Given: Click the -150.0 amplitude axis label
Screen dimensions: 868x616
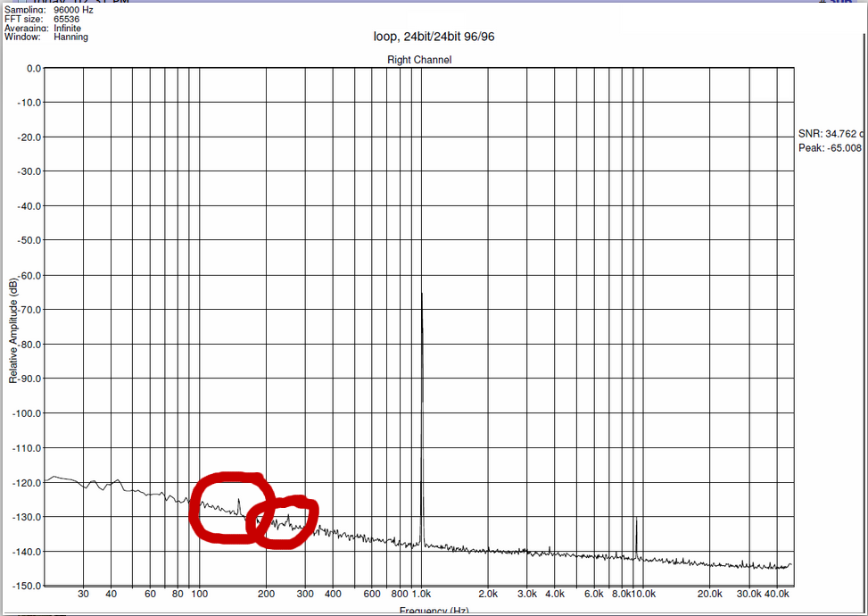Looking at the screenshot, I should pyautogui.click(x=27, y=586).
